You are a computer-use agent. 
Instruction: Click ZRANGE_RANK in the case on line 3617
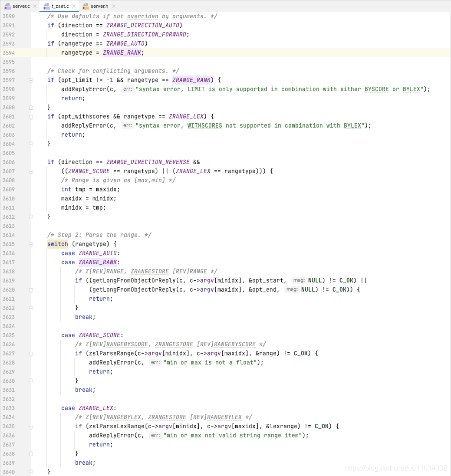click(98, 262)
